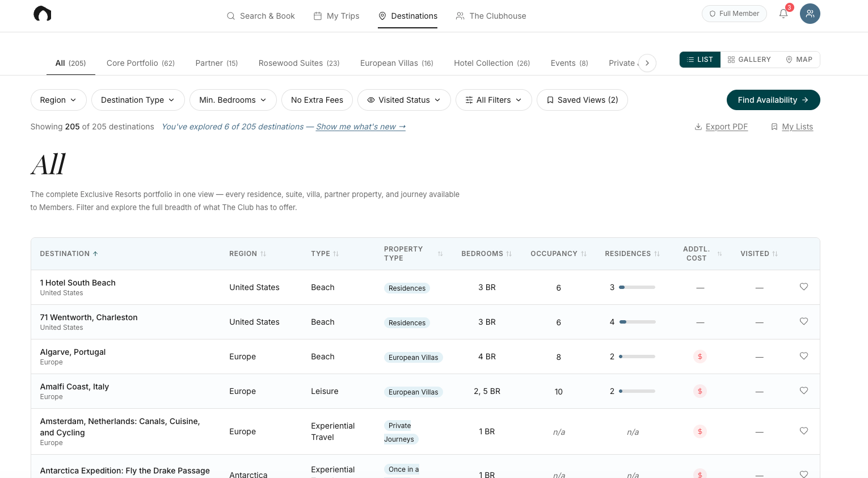868x478 pixels.
Task: Open the Min. Bedrooms dropdown
Action: click(233, 100)
